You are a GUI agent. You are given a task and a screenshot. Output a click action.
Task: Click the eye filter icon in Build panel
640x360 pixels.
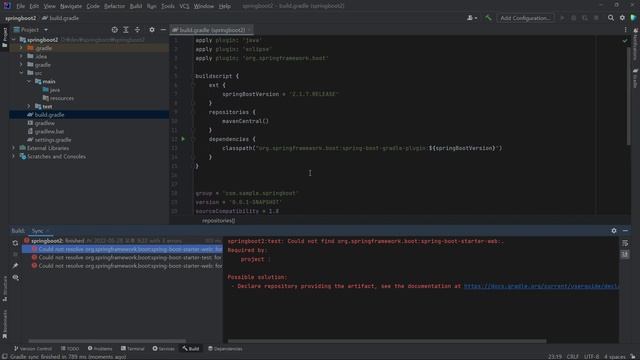(x=16, y=278)
